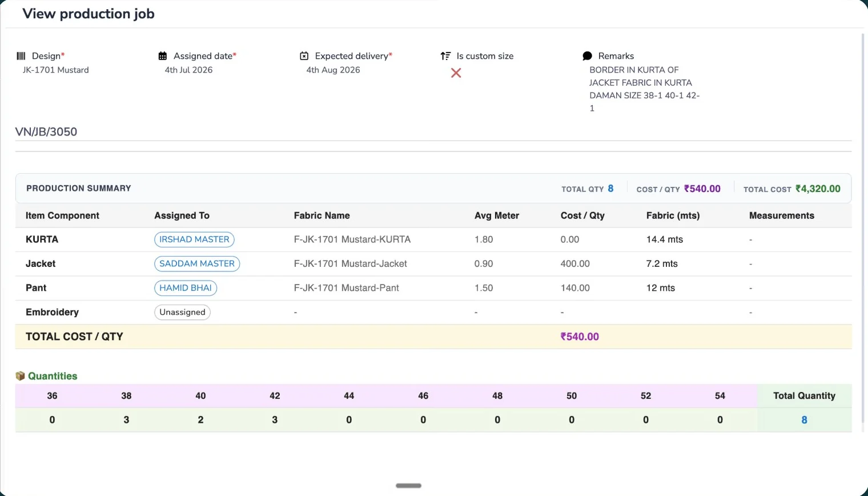Click the package icon beside Quantities
The width and height of the screenshot is (868, 496).
pos(20,376)
